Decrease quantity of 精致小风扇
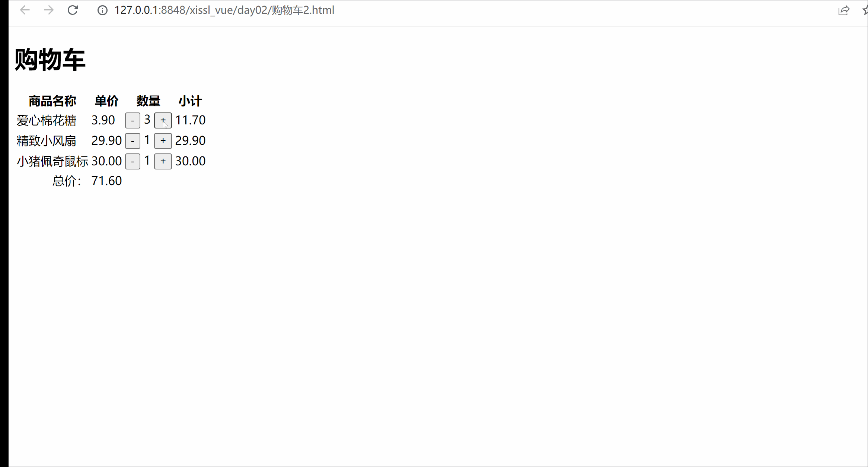This screenshot has width=868, height=467. (133, 141)
